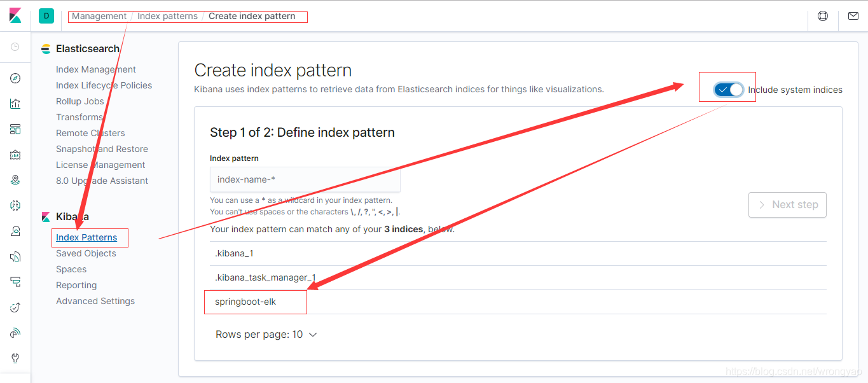Open Dashboard icon in sidebar
Screen dimensions: 868x383
(x=15, y=129)
